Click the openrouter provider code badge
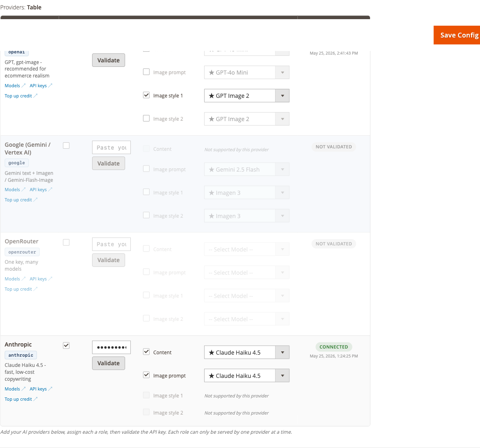 click(22, 252)
